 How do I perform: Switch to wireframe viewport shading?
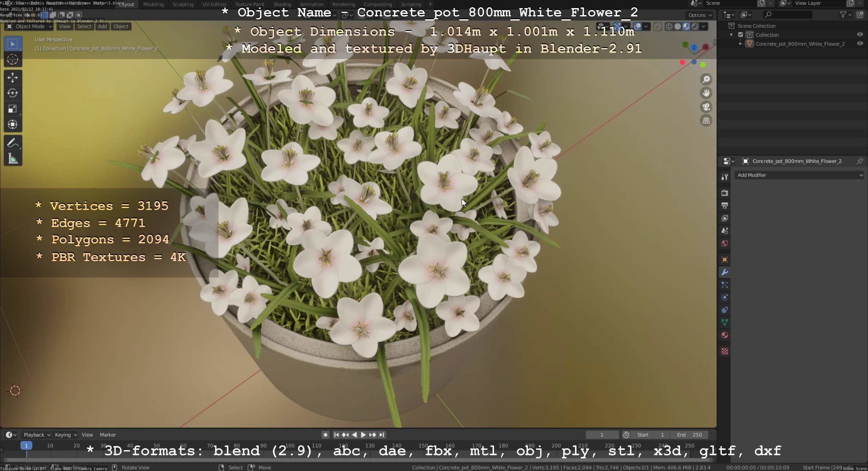(x=669, y=27)
